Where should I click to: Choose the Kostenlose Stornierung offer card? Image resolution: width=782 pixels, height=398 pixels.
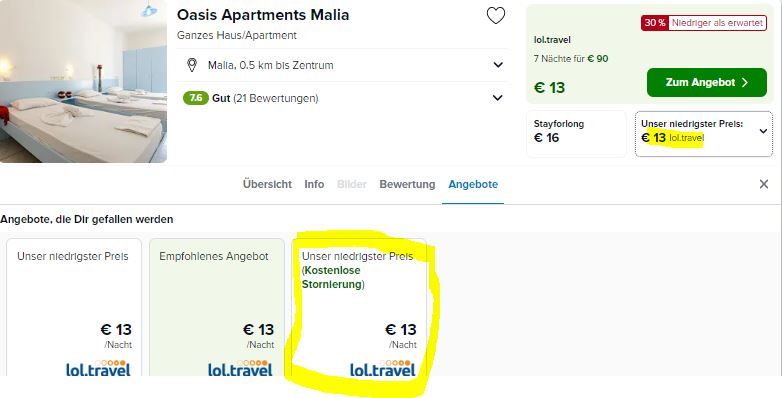(359, 307)
